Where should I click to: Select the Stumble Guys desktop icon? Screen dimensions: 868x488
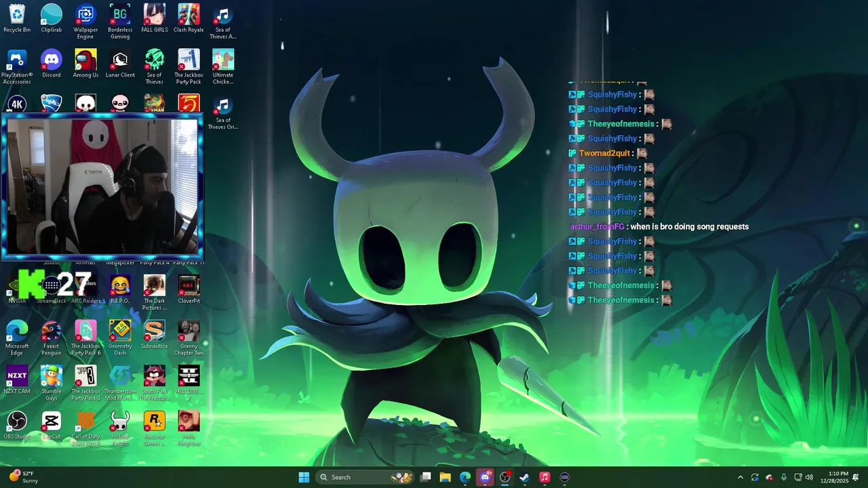click(52, 384)
